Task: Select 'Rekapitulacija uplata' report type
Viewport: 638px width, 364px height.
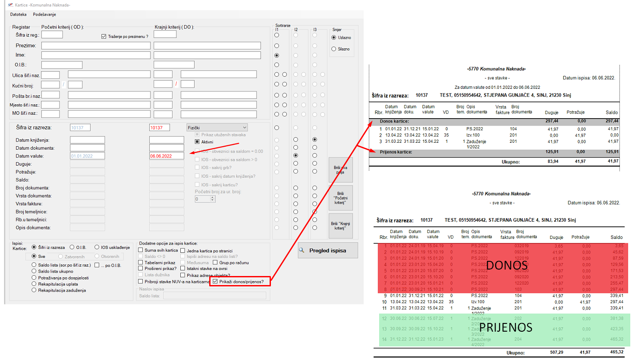Action: tap(34, 284)
